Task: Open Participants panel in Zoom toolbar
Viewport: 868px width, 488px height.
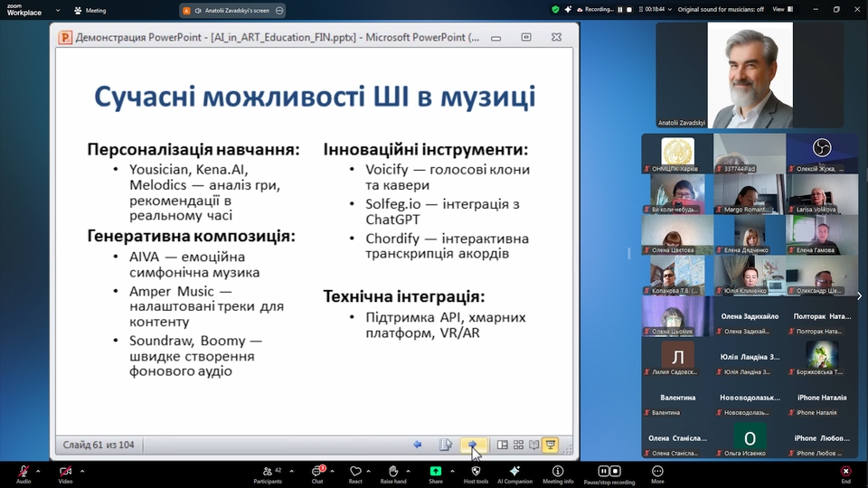Action: pos(268,474)
